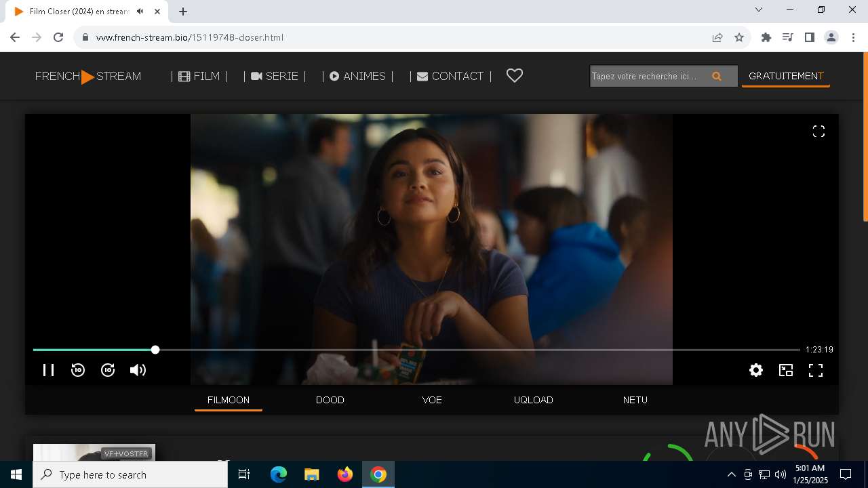868x488 pixels.
Task: Open the SERIE menu
Action: coord(275,77)
